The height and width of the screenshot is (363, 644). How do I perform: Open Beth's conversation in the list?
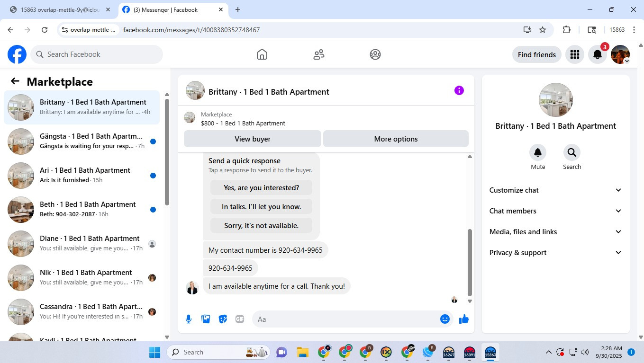(82, 210)
